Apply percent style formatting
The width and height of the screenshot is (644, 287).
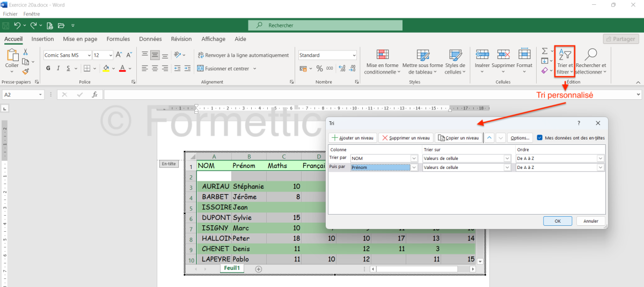coord(319,69)
